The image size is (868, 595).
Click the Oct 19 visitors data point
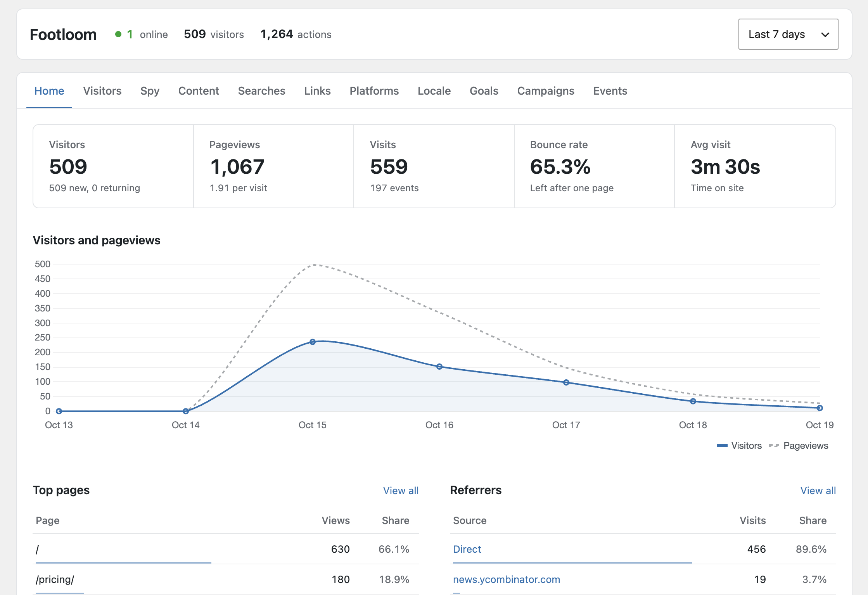pyautogui.click(x=820, y=408)
